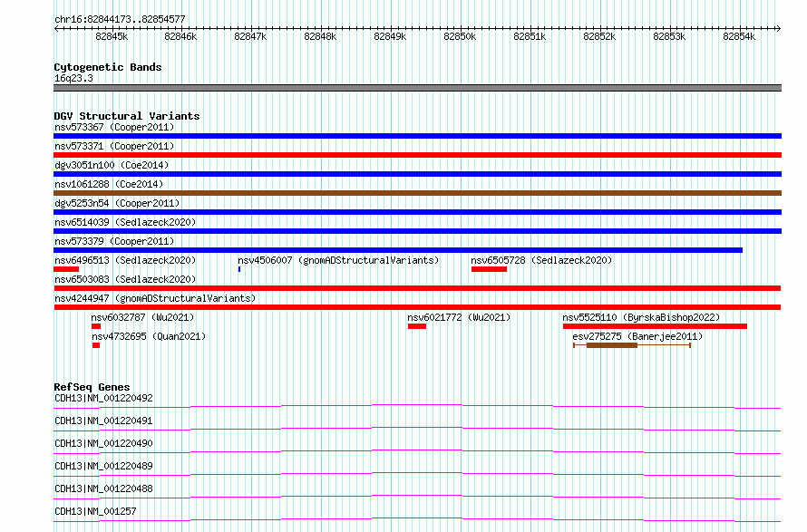Click the nsv1061288 (Coe2014) brown variant bar

point(417,193)
